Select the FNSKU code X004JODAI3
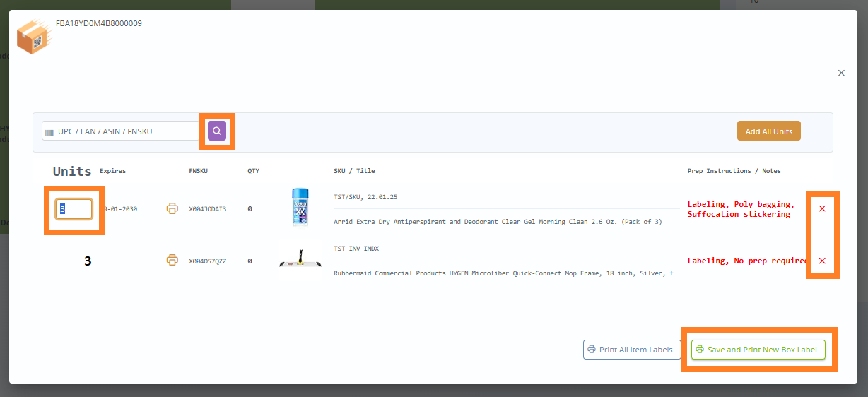868x397 pixels. click(208, 209)
